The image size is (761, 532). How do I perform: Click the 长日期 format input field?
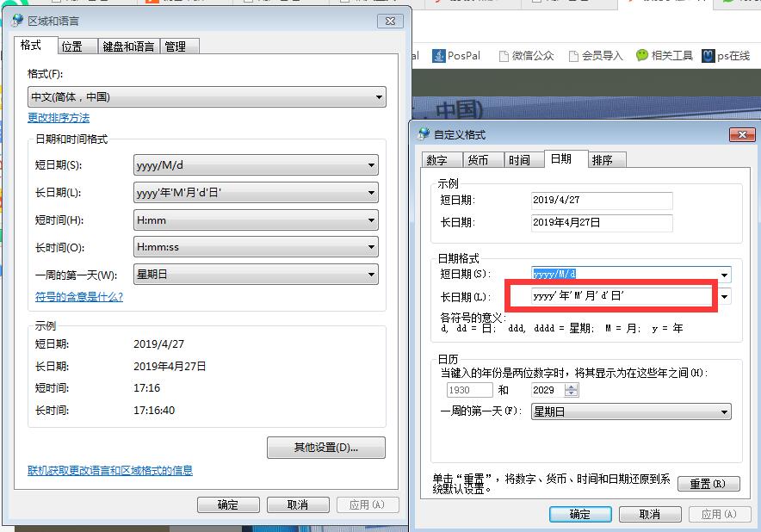(x=611, y=296)
